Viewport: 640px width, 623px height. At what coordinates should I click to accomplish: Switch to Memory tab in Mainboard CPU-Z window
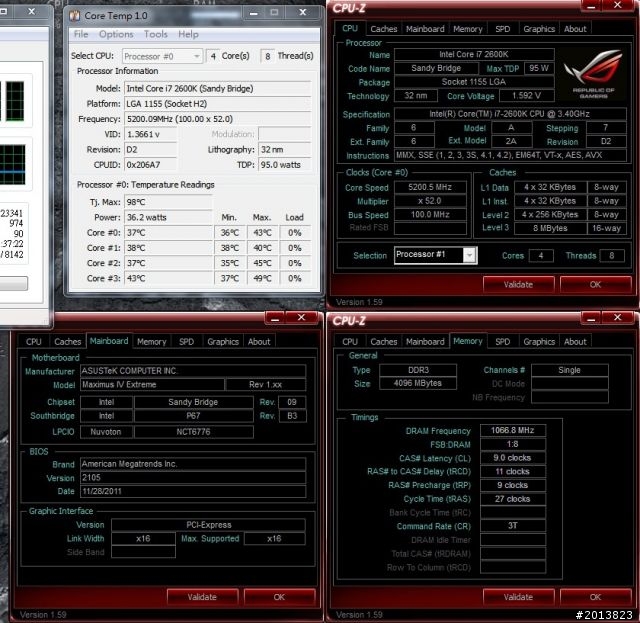[151, 342]
